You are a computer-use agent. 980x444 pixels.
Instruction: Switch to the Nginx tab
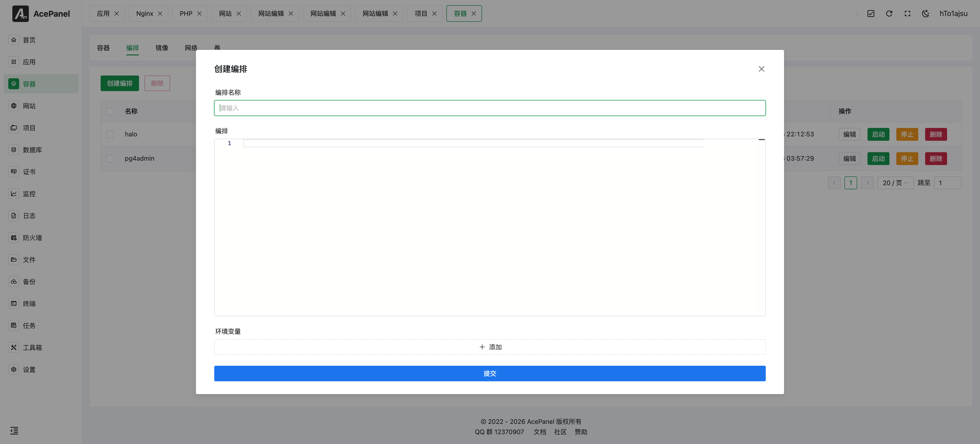click(x=145, y=14)
